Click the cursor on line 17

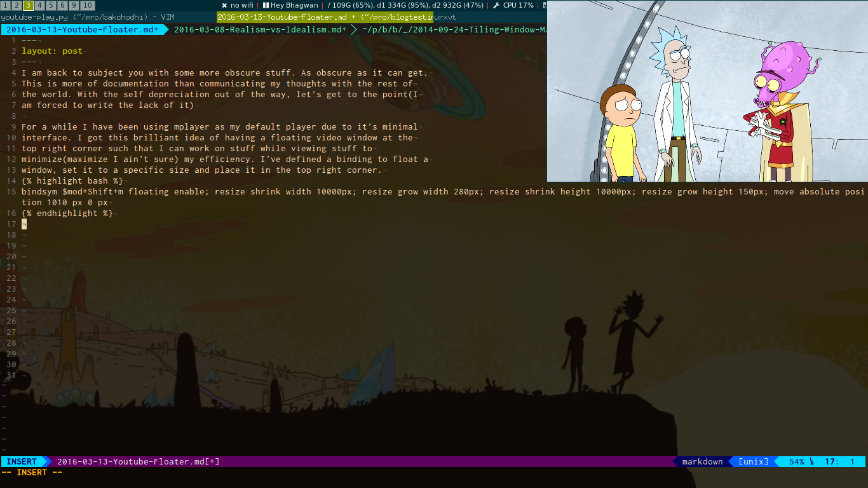click(x=24, y=224)
